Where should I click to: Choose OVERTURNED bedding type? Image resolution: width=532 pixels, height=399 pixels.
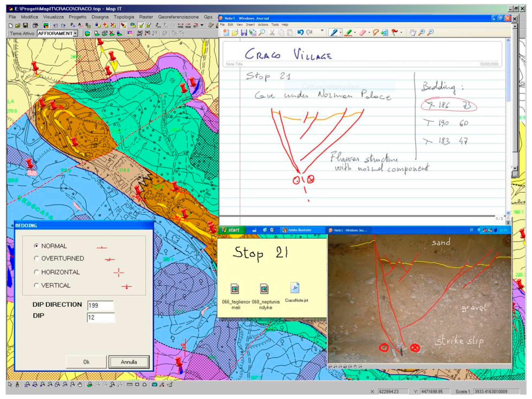(x=36, y=259)
